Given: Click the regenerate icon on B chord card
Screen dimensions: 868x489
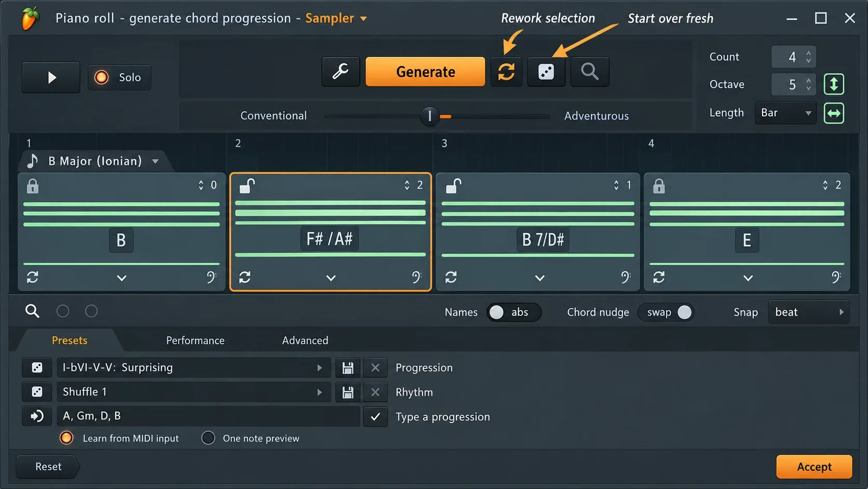Looking at the screenshot, I should [33, 277].
